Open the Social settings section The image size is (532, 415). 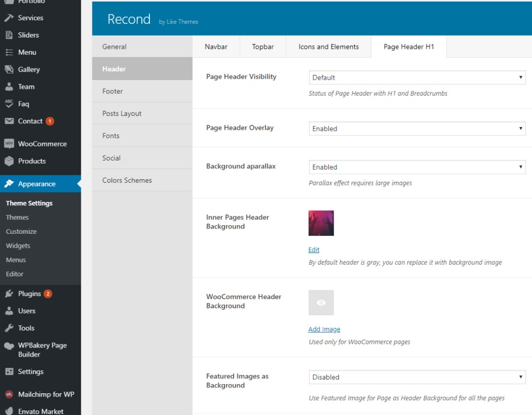tap(142, 158)
